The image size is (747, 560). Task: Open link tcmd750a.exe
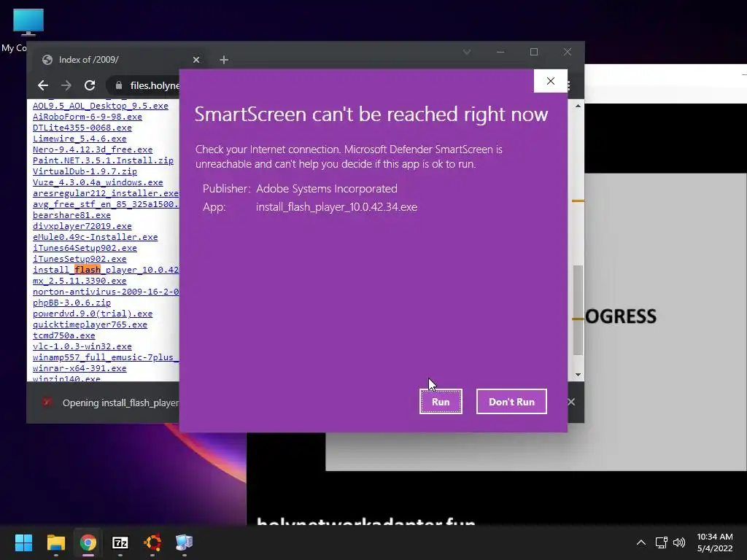click(x=64, y=335)
